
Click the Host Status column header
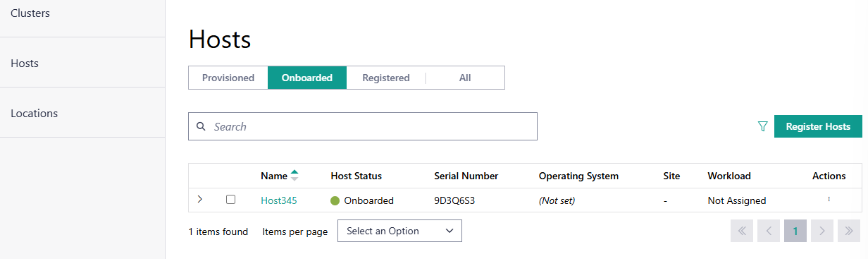point(356,176)
